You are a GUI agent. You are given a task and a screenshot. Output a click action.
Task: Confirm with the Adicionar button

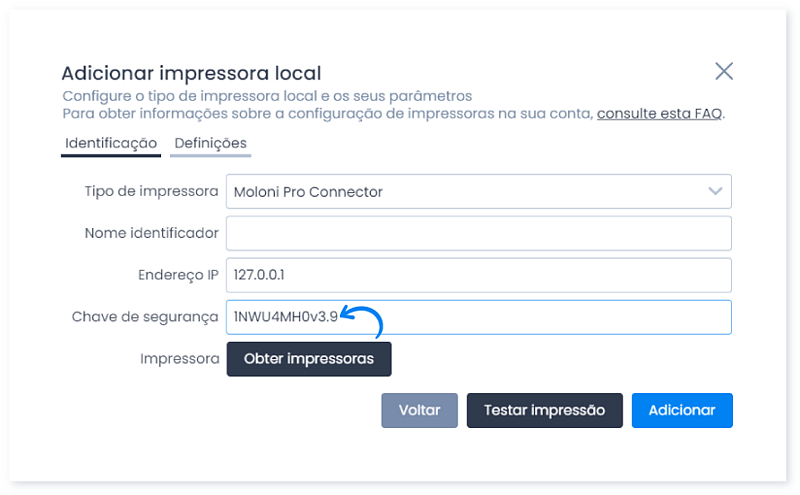tap(682, 410)
